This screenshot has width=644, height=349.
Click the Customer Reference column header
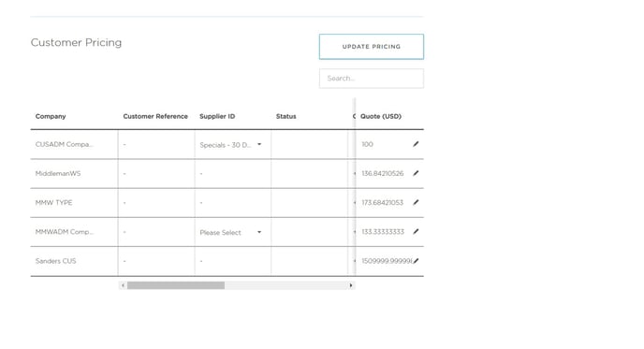click(155, 117)
